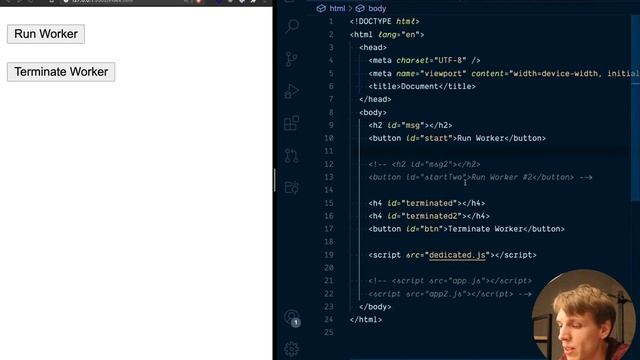The height and width of the screenshot is (360, 640).
Task: Open the Source Control view
Action: tap(292, 59)
